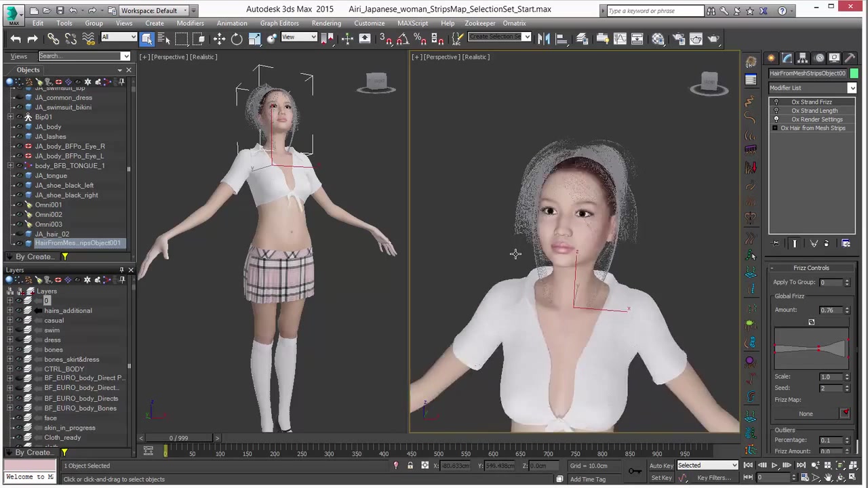Toggle Ox Render Settings modifier lightbulb
Screen dimensions: 868x488
tap(776, 119)
